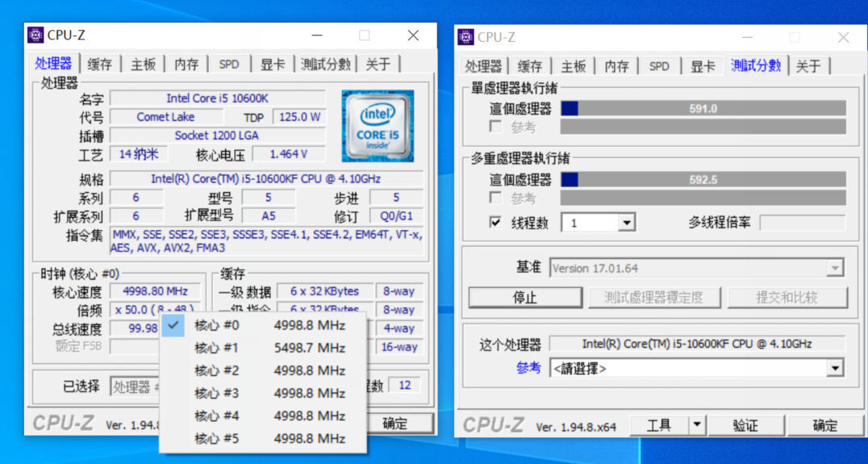Viewport: 868px width, 464px height.
Task: Switch to 缓存 tab in right CPU-Z window
Action: [530, 66]
